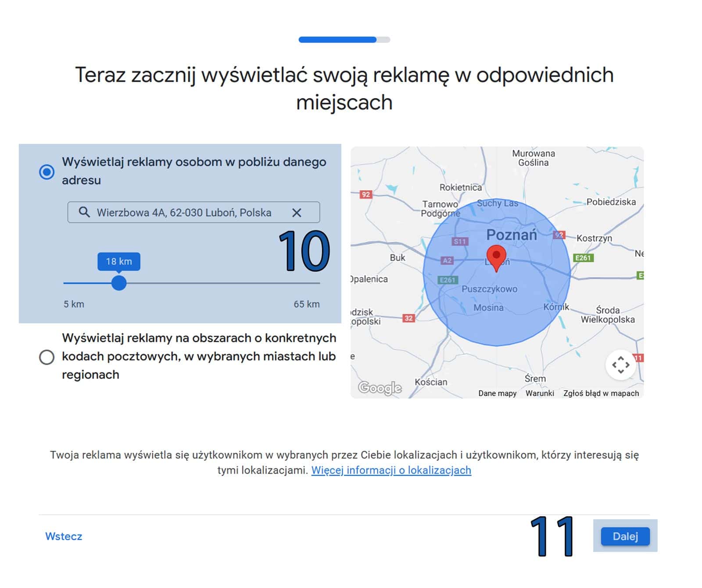Screen dimensions: 702x588
Task: Select show ads near an address option
Action: tap(47, 171)
